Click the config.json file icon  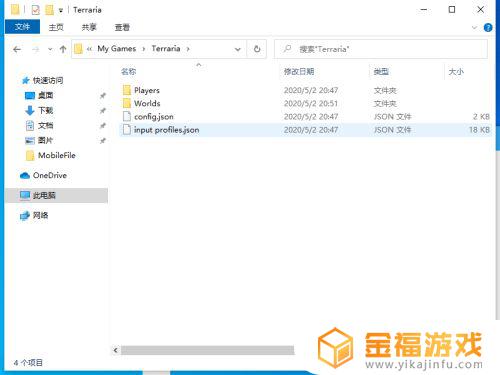click(127, 116)
